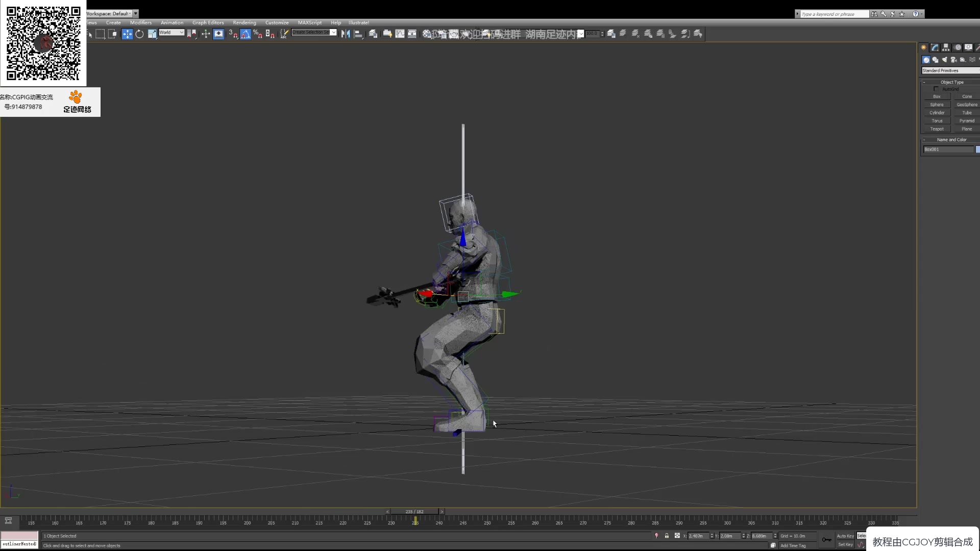The height and width of the screenshot is (551, 980).
Task: Click the Pyramid primitive button
Action: (967, 121)
